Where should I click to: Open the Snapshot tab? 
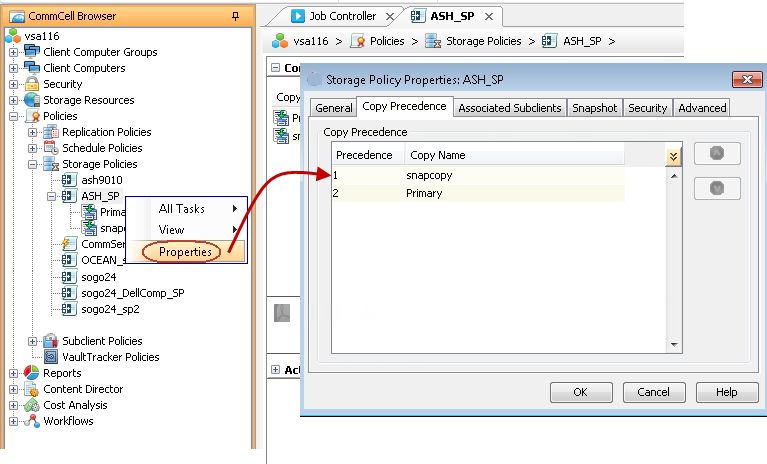[595, 108]
